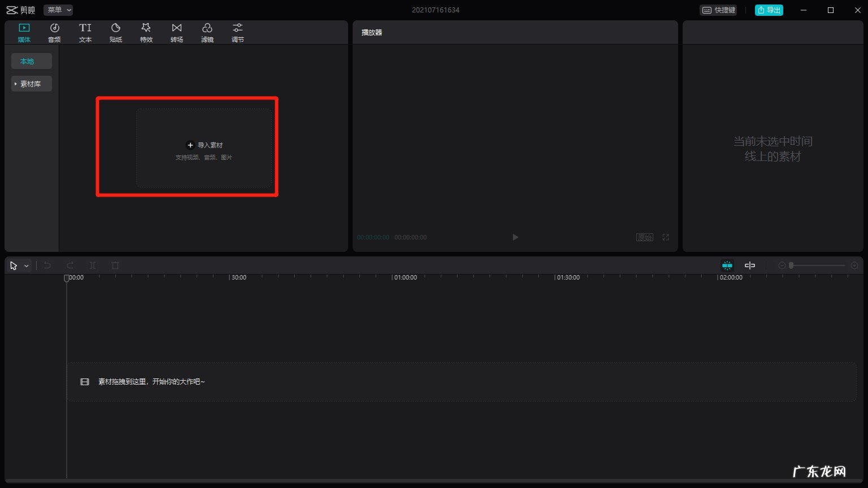868x488 pixels.
Task: Open the 调节 (Adjust) panel
Action: point(238,33)
